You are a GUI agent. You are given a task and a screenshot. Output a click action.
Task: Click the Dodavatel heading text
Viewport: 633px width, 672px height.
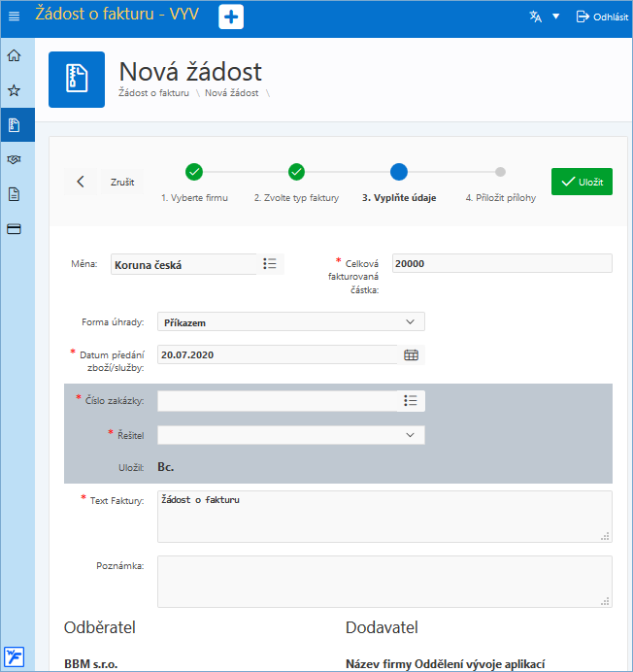point(382,627)
